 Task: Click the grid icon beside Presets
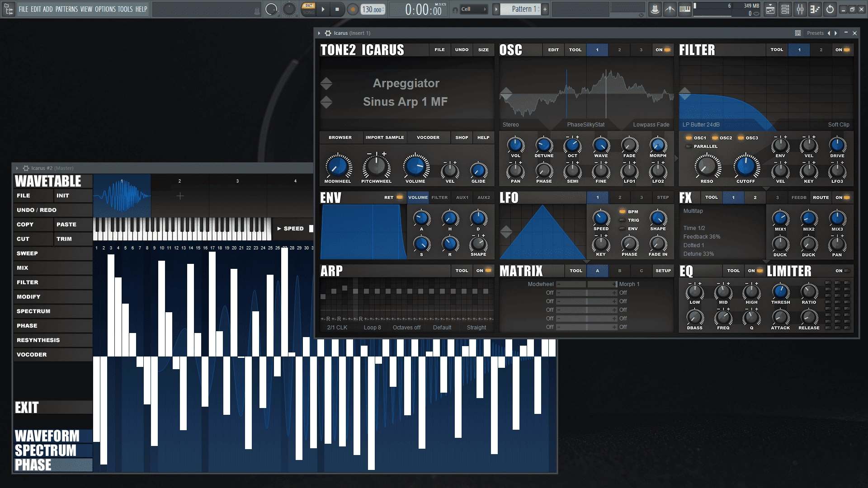pos(798,33)
